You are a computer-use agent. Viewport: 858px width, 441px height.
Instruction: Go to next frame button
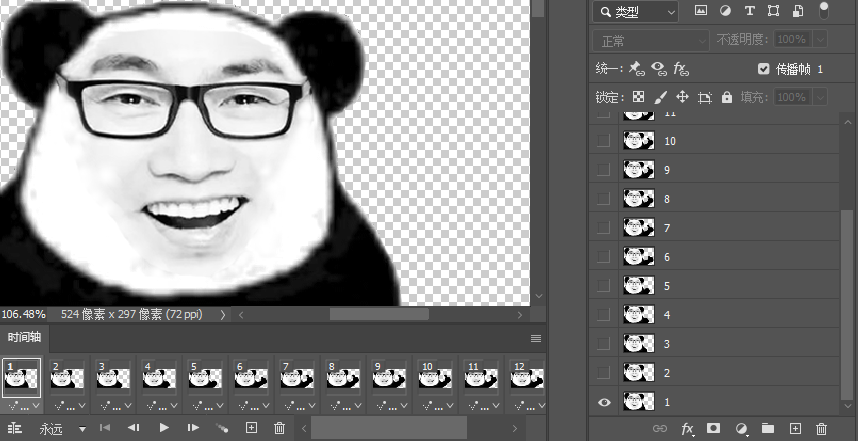pyautogui.click(x=193, y=428)
